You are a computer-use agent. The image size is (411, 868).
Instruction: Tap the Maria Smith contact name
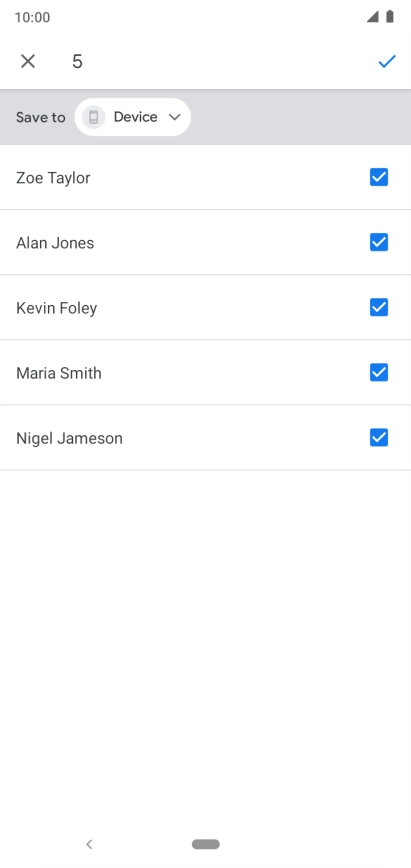(59, 373)
